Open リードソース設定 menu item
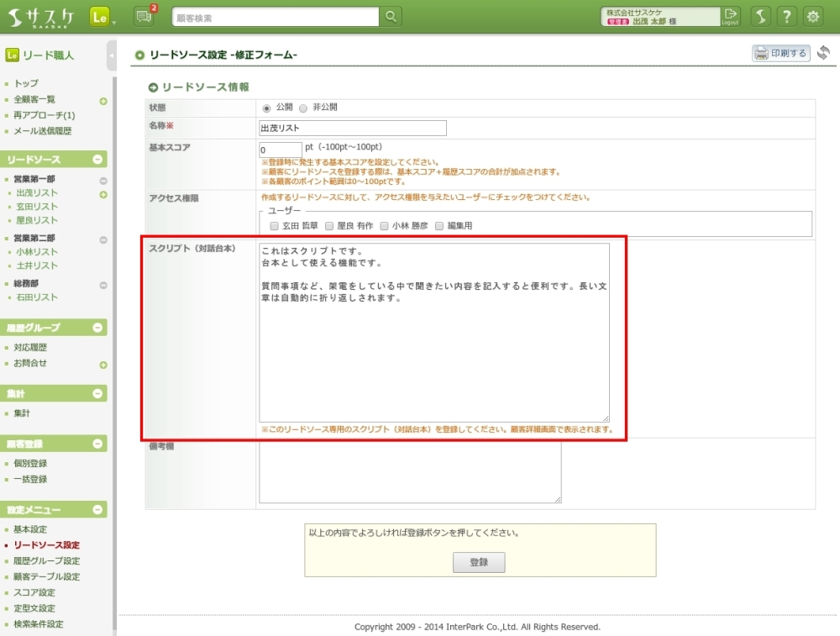 click(x=46, y=545)
